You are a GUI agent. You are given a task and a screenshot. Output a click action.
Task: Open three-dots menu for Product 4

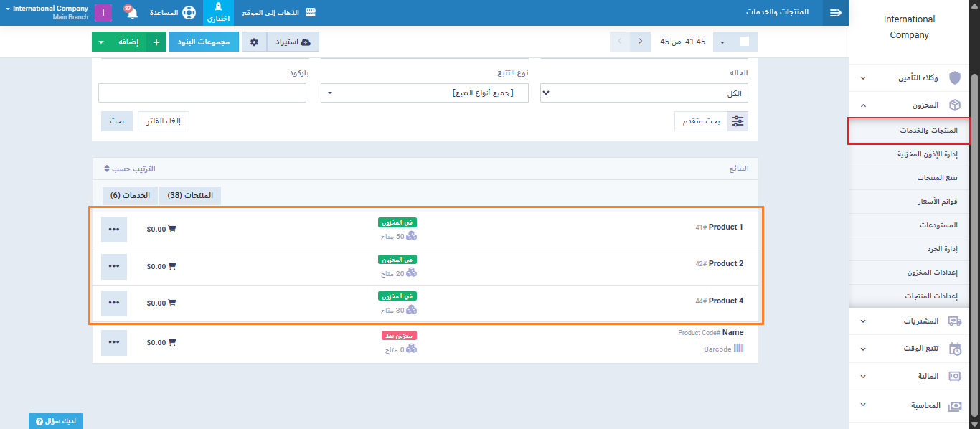coord(114,303)
